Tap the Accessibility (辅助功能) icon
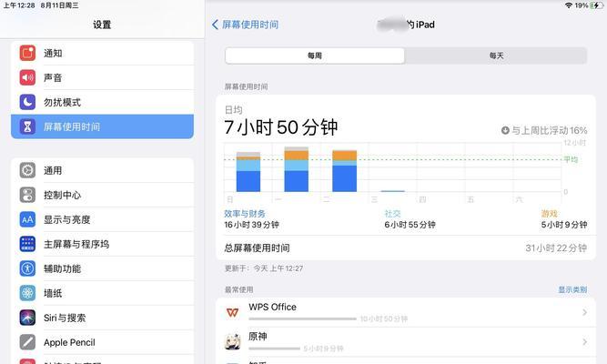Screen dimensions: 607x364 tap(27, 268)
